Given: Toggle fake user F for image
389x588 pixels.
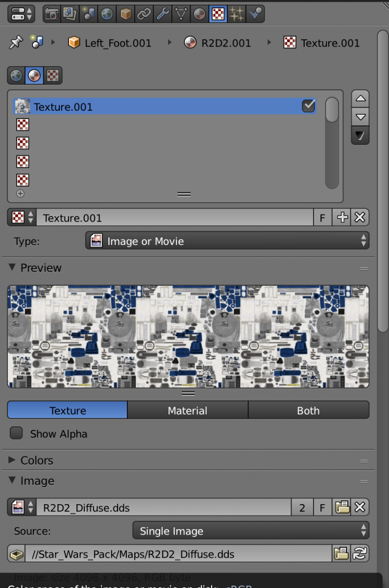Looking at the screenshot, I should [x=322, y=507].
